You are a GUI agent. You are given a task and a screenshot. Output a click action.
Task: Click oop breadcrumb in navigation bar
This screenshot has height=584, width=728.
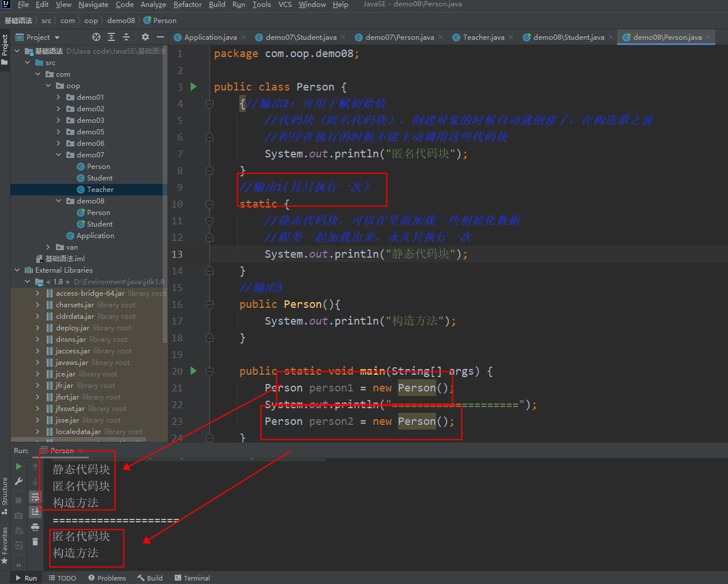click(x=91, y=20)
